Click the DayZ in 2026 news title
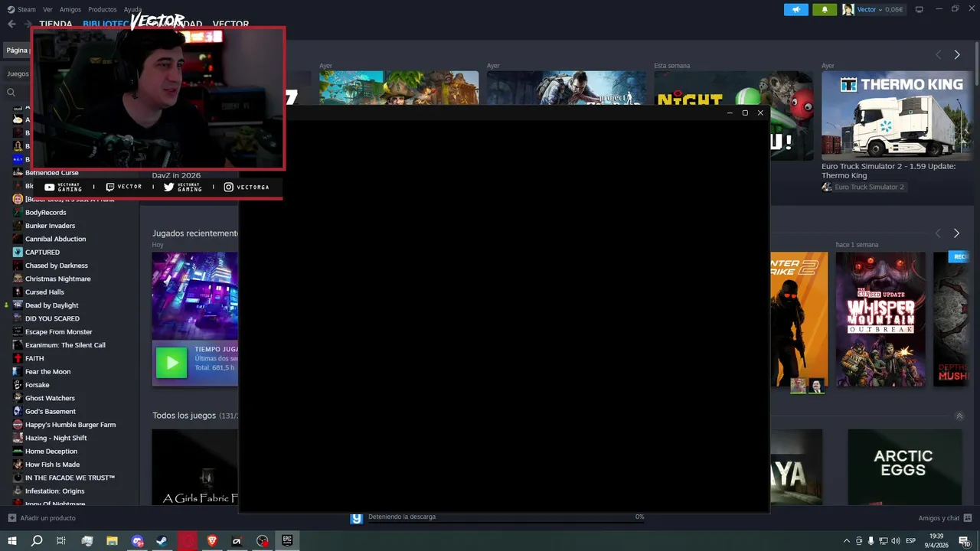Screen dimensions: 980x551 (176, 175)
